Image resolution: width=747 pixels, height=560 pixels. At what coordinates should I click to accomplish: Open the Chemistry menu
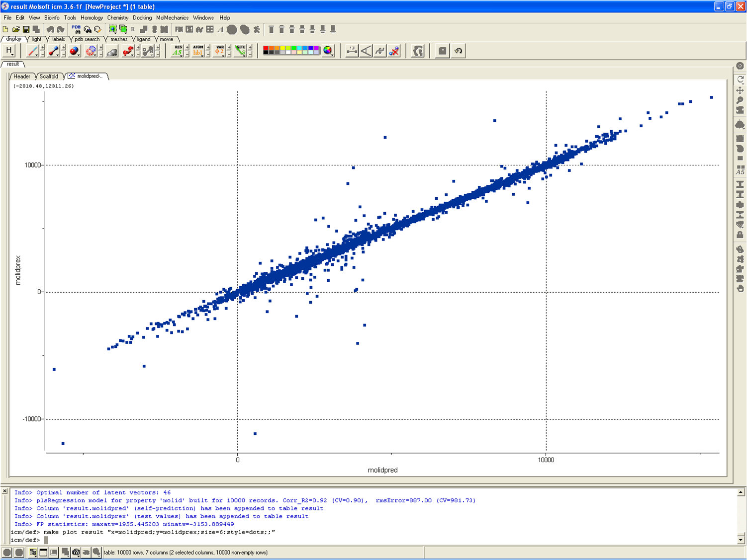point(118,17)
